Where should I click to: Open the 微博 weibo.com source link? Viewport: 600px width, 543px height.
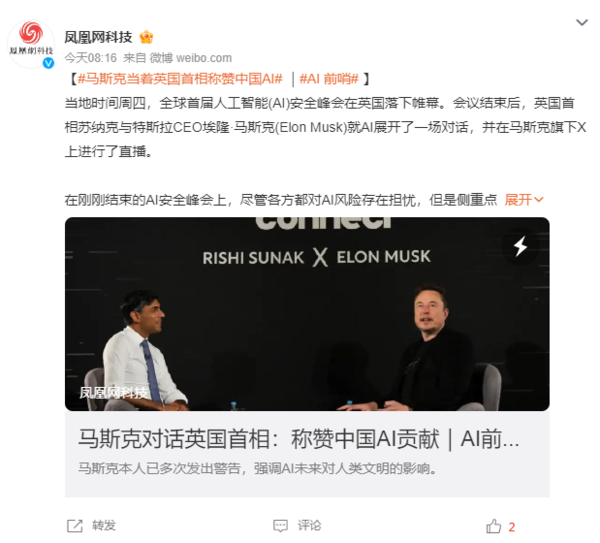tap(191, 58)
